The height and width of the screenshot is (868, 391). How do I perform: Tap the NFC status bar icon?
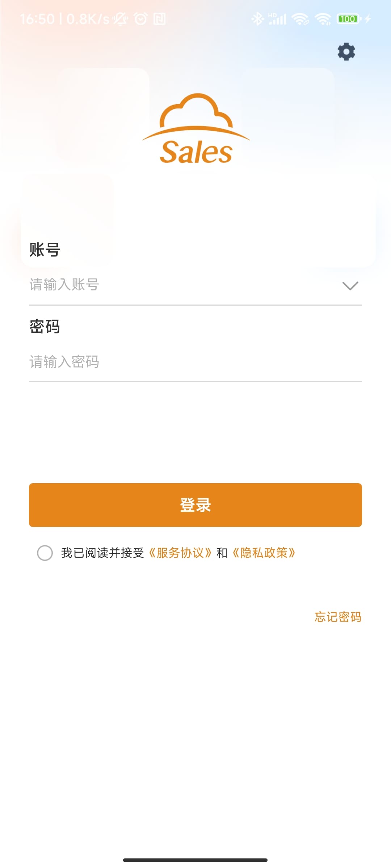[159, 19]
